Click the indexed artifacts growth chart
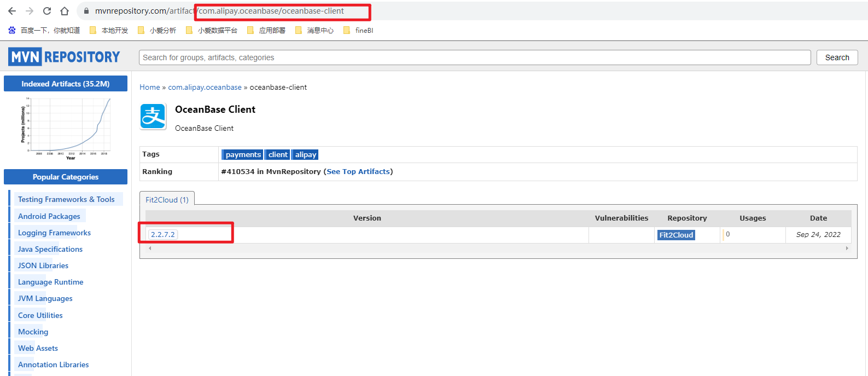868x376 pixels. [x=66, y=129]
